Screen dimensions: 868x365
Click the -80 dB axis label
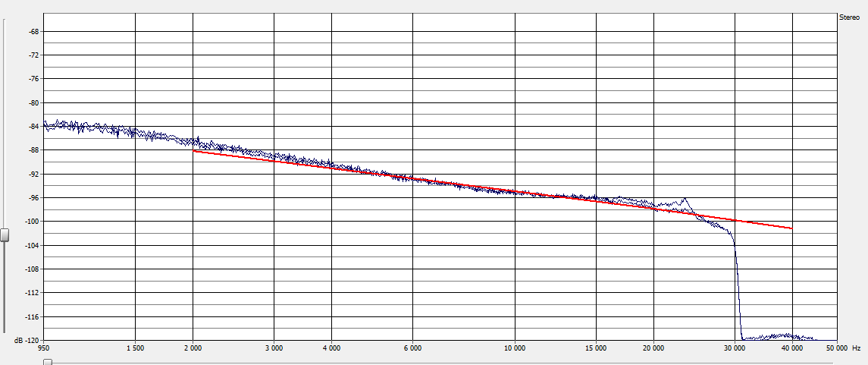[34, 102]
